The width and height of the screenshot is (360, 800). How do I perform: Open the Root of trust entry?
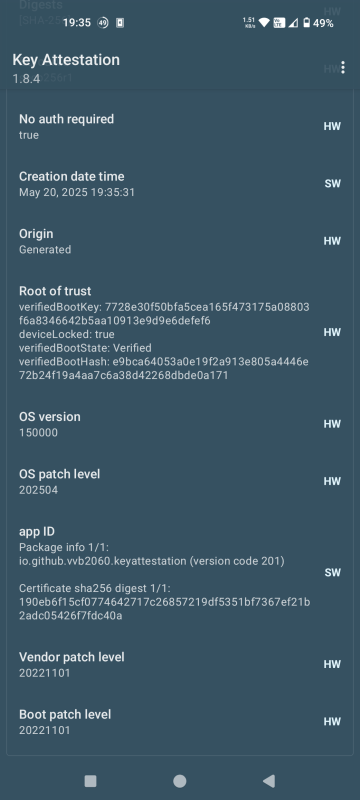(x=179, y=333)
